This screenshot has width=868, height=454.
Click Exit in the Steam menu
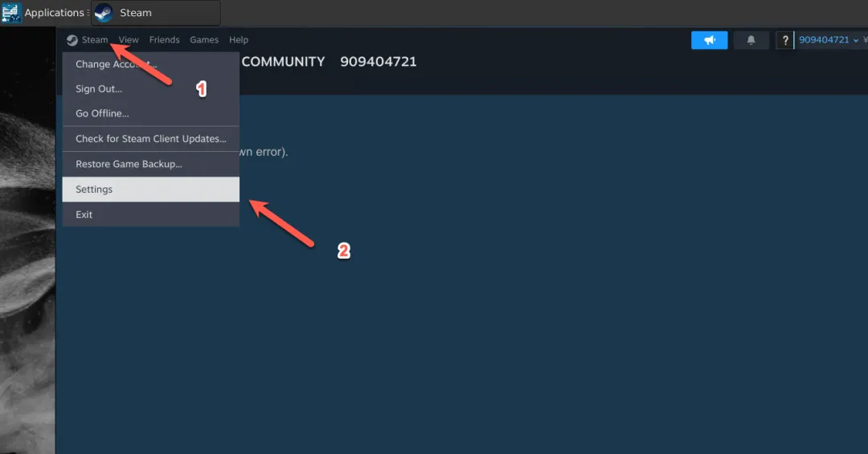coord(84,215)
